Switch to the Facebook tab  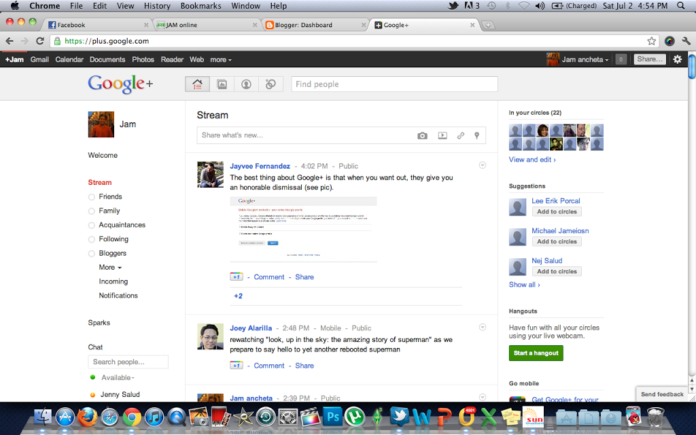click(97, 25)
